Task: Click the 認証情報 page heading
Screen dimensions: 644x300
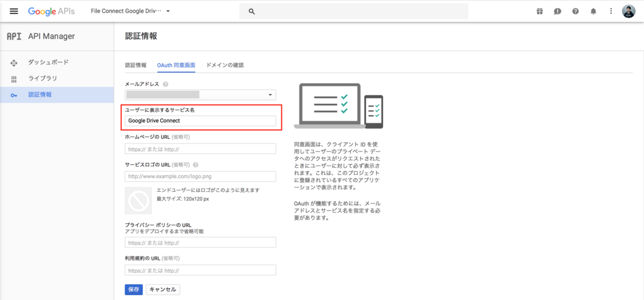Action: (141, 36)
